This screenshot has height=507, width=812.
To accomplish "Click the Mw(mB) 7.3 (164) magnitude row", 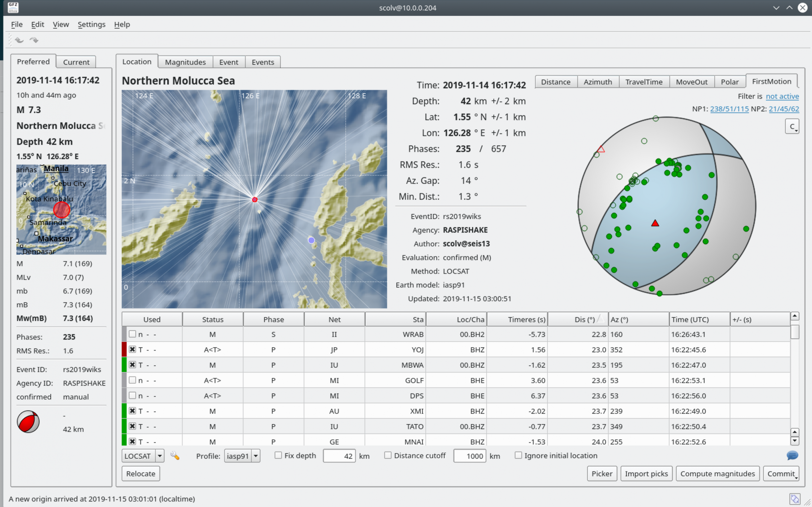I will [x=55, y=318].
